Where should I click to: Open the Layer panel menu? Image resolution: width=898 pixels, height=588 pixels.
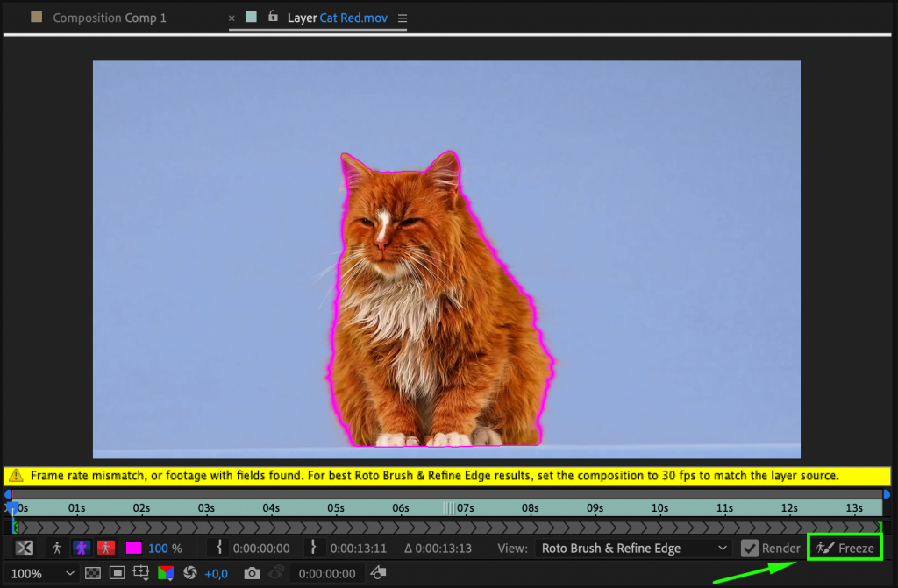point(402,18)
